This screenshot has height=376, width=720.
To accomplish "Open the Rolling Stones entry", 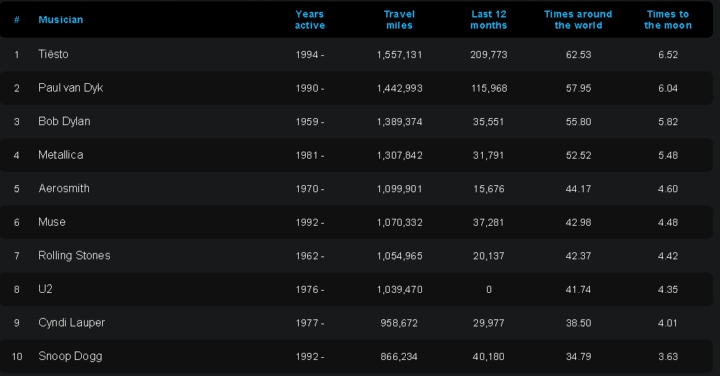I will point(74,255).
